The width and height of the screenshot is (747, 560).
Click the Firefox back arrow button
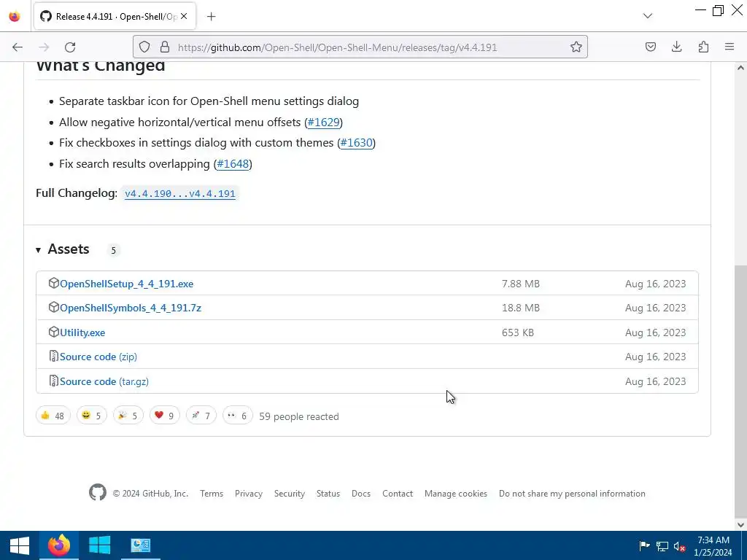(18, 47)
